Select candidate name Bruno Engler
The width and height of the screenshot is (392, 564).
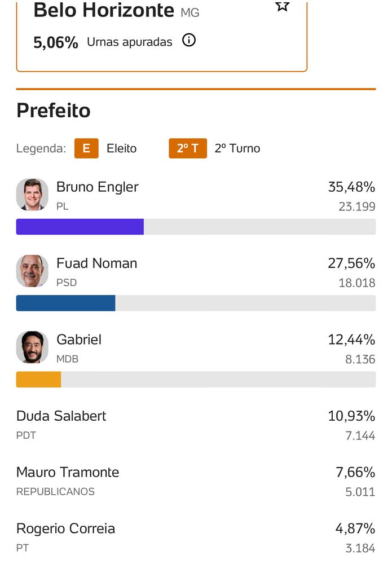[x=97, y=187]
